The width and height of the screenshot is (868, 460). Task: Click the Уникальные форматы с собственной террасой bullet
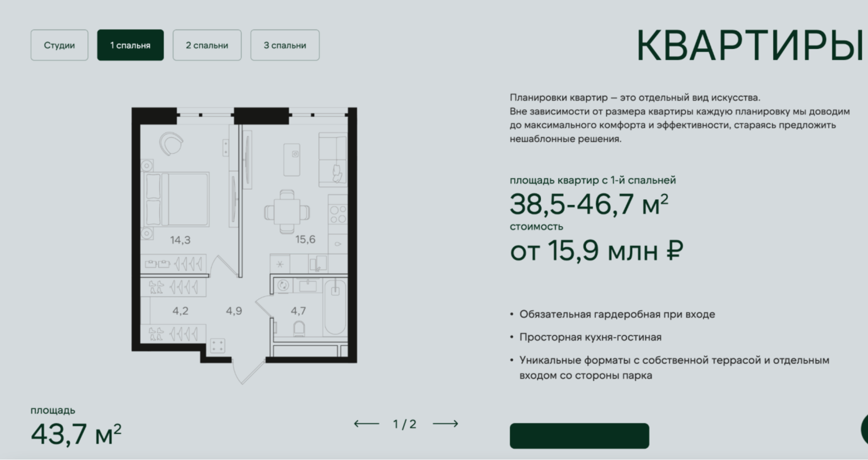[x=674, y=368]
